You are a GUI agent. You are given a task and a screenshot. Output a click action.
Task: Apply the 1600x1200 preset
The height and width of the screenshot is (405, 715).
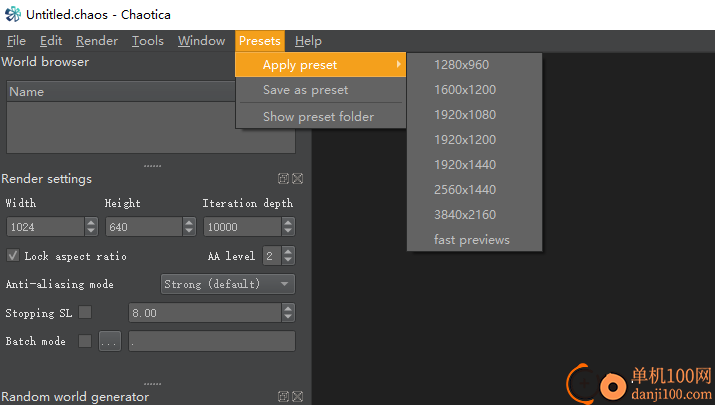474,90
